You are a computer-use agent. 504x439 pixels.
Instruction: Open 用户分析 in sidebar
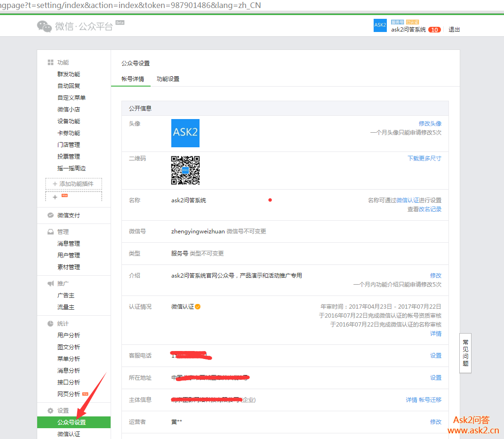pyautogui.click(x=68, y=335)
